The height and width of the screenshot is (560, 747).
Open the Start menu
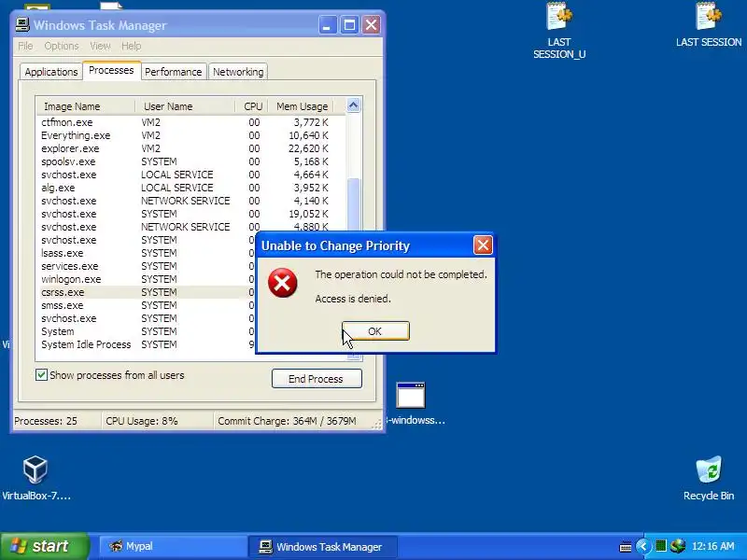tap(45, 546)
